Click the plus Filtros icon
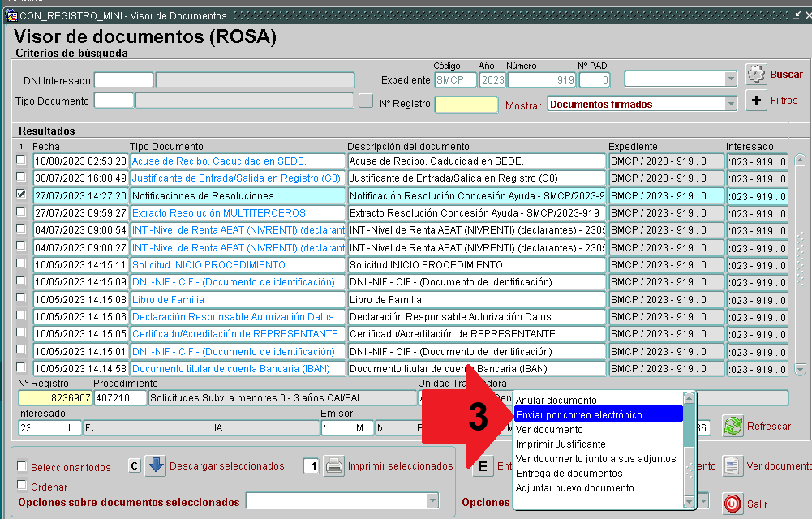This screenshot has height=519, width=812. (756, 101)
